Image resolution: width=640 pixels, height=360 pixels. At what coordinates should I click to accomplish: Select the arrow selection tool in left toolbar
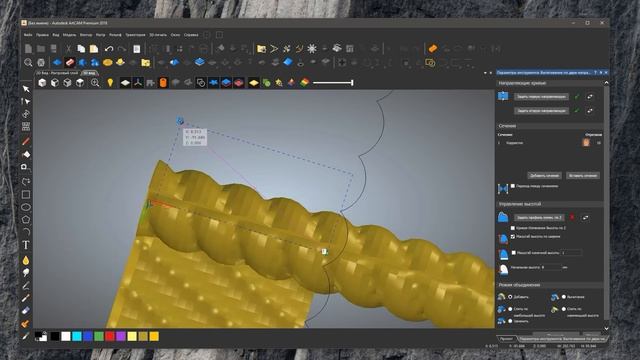(26, 89)
